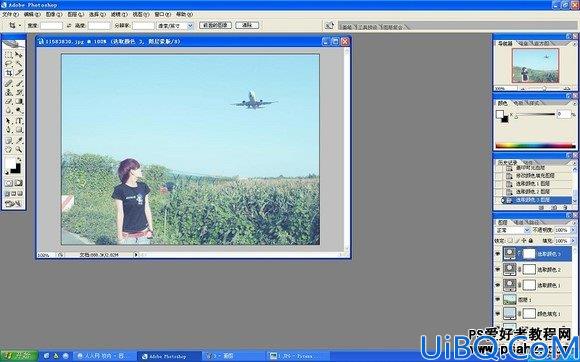Hide the 颜色填充 1 layer

pos(498,314)
